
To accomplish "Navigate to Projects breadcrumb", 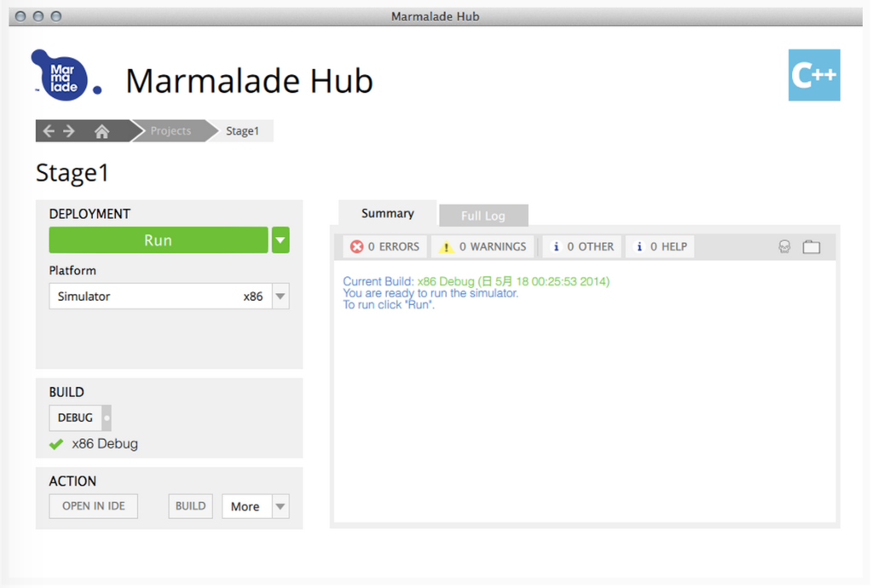I will point(171,130).
